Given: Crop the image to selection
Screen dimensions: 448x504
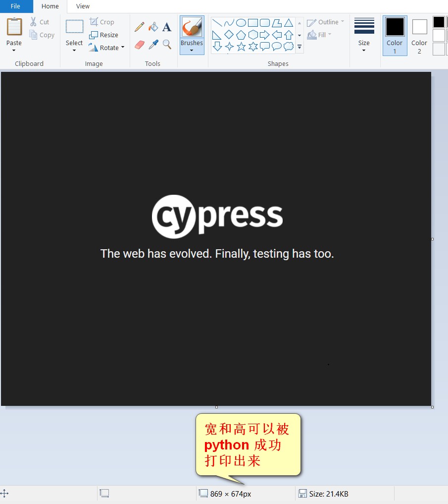Looking at the screenshot, I should [x=102, y=22].
